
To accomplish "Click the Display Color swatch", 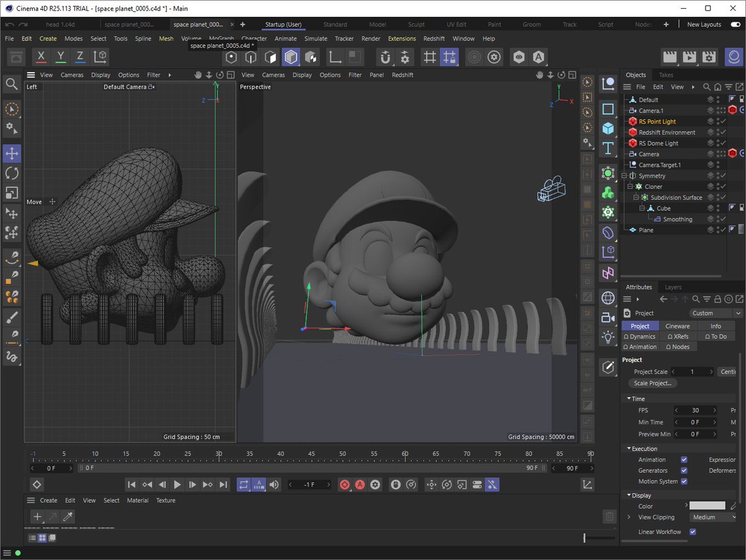I will [x=707, y=506].
